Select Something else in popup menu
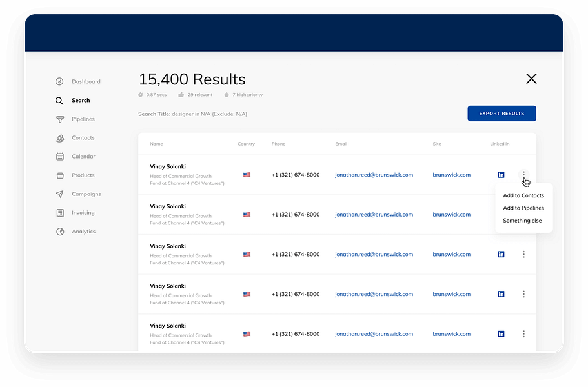The height and width of the screenshot is (387, 588). [522, 221]
